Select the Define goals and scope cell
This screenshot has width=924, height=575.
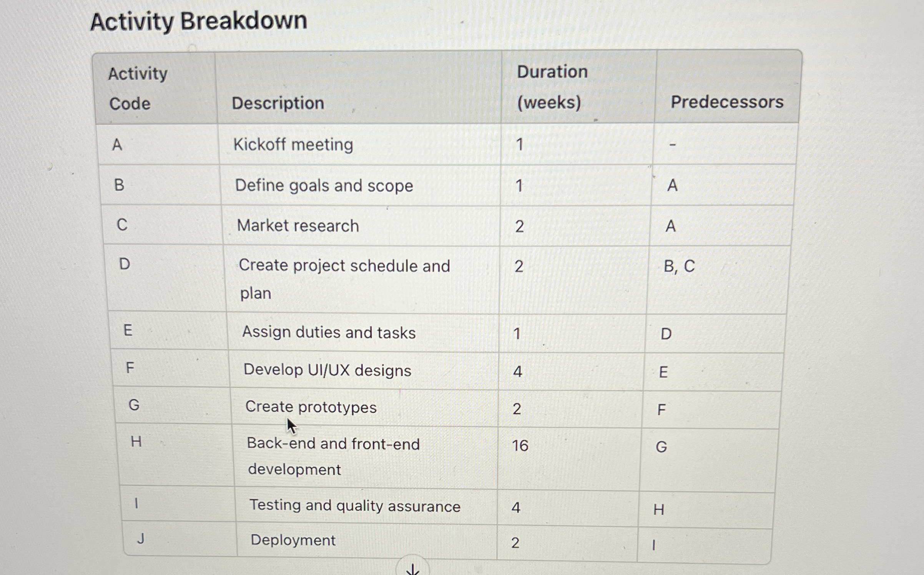(x=361, y=185)
